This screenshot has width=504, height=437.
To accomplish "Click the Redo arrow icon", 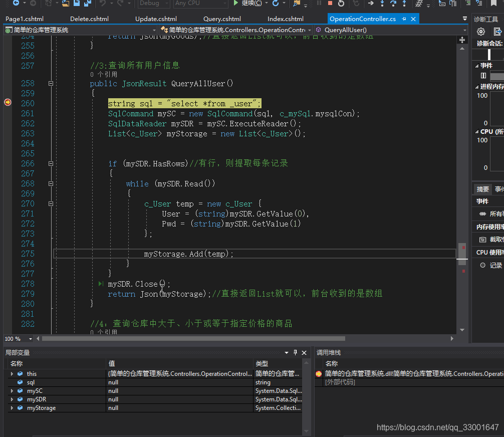I will pyautogui.click(x=120, y=3).
